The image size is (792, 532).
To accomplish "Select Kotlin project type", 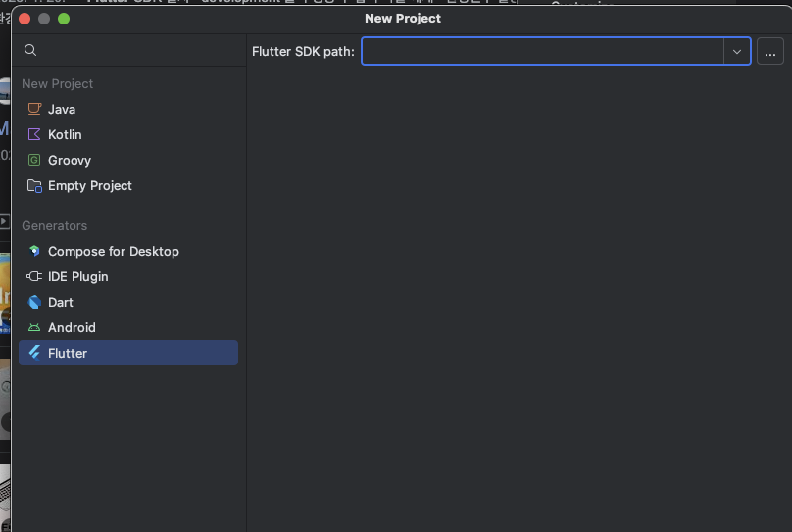I will click(128, 135).
